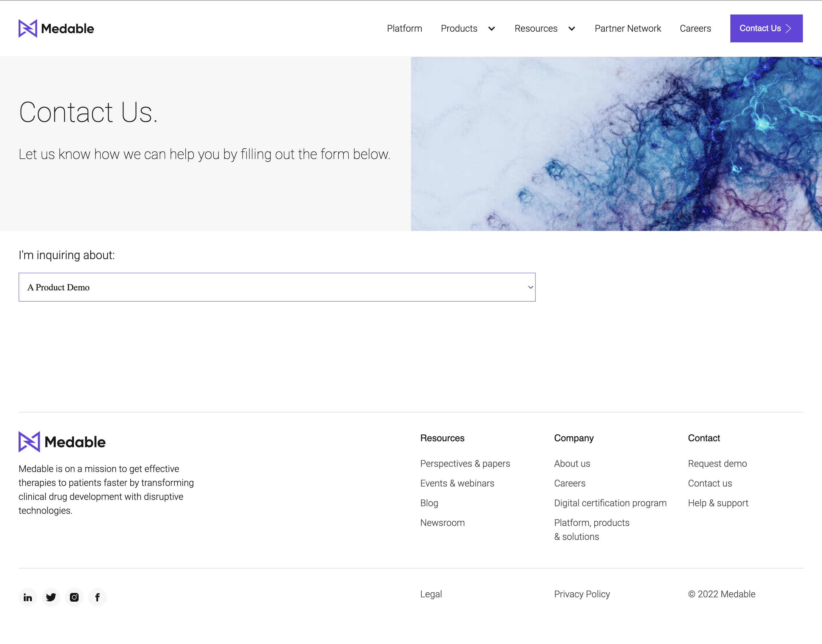The width and height of the screenshot is (822, 644).
Task: Open the Instagram social icon
Action: [74, 597]
